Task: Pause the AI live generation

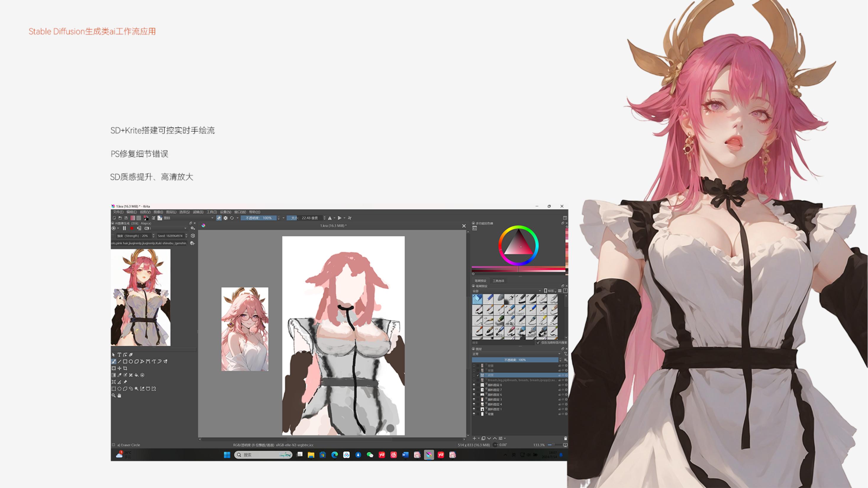Action: click(124, 228)
